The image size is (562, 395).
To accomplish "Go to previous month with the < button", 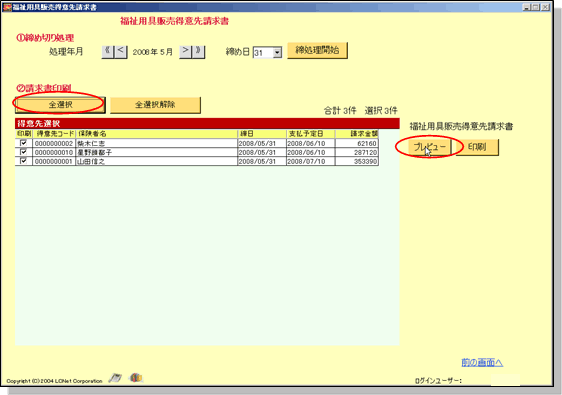I will click(121, 52).
